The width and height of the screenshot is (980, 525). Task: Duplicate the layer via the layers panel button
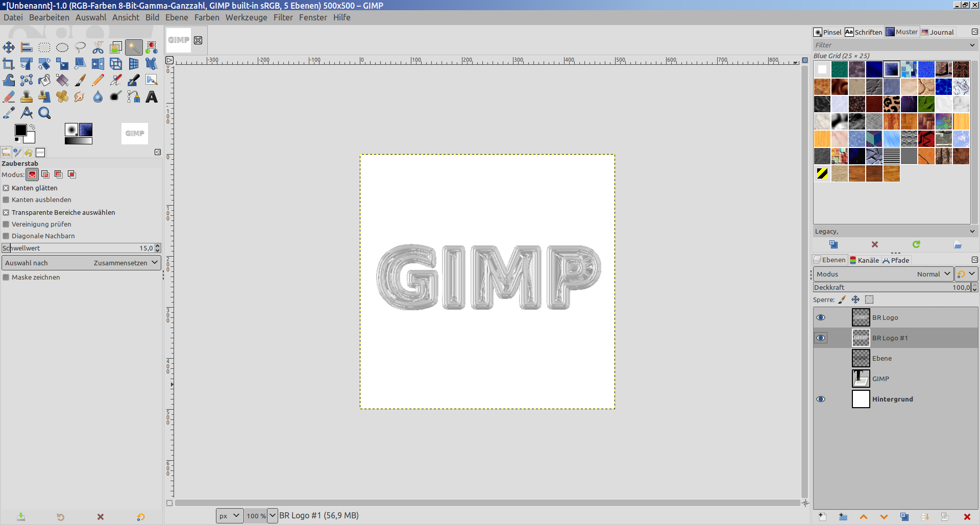coord(904,517)
